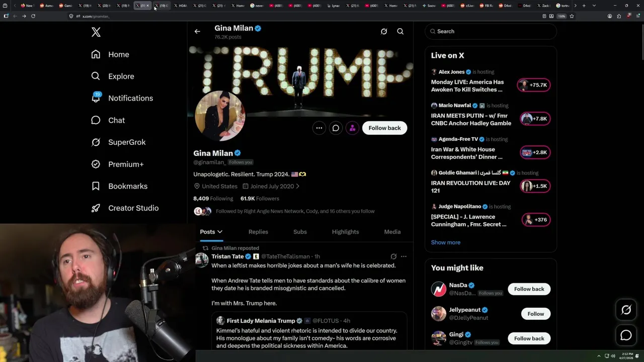Open Notifications in sidebar
The image size is (644, 362).
122,98
